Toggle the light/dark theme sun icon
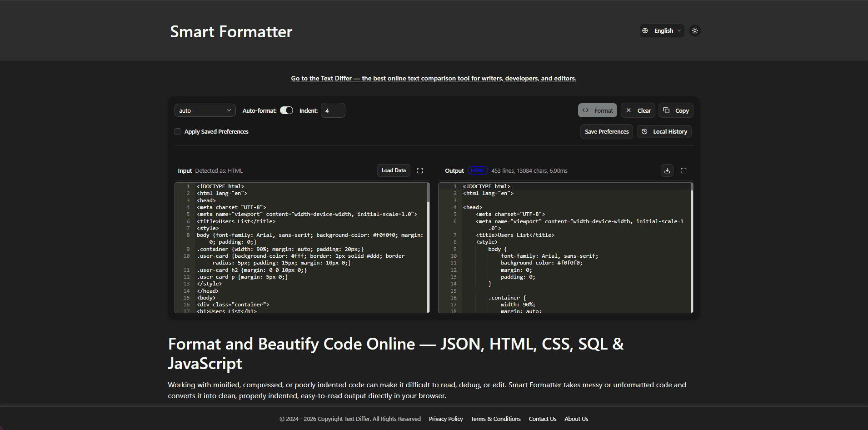Viewport: 868px width, 430px height. pyautogui.click(x=695, y=31)
